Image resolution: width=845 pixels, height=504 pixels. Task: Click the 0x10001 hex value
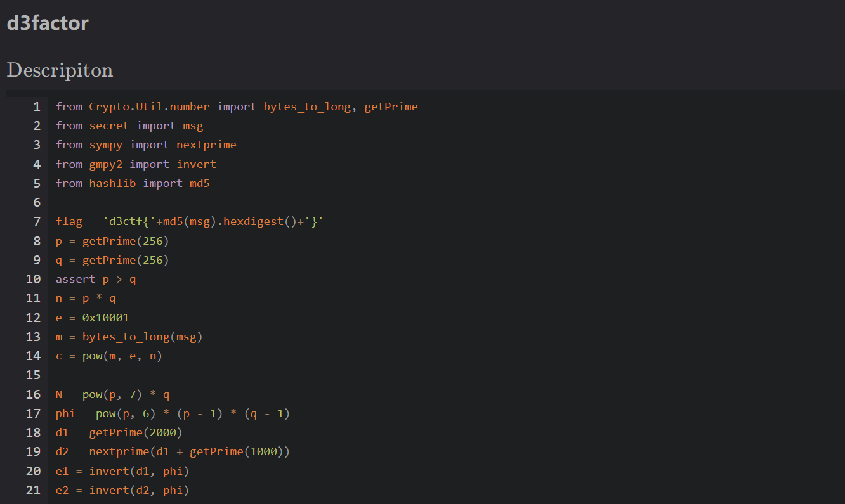point(105,318)
